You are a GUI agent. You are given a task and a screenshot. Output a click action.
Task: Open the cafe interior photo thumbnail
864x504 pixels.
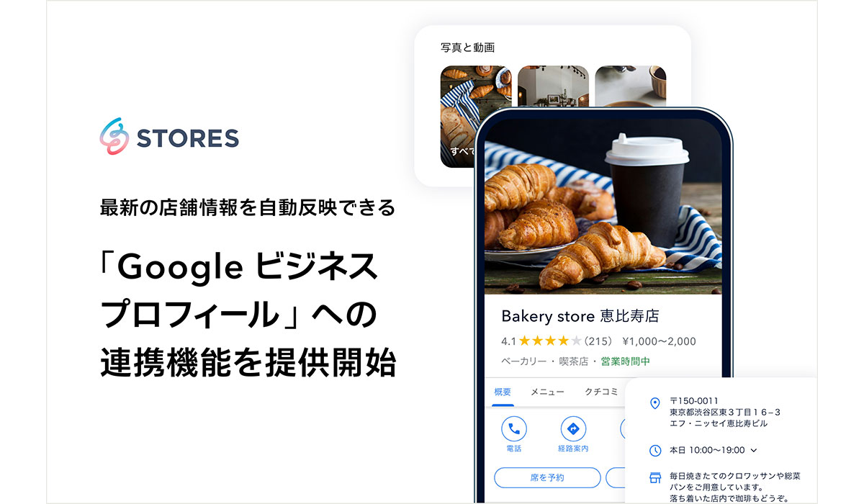pos(553,86)
